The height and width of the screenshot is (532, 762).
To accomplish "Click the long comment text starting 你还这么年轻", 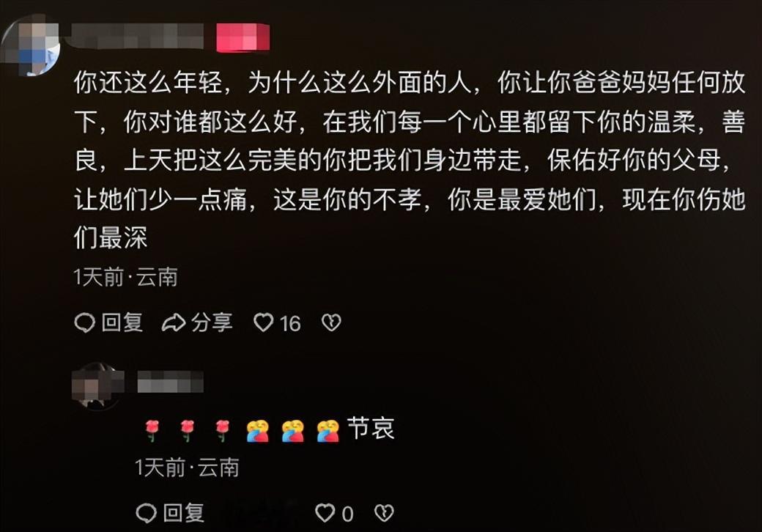I will pyautogui.click(x=409, y=160).
